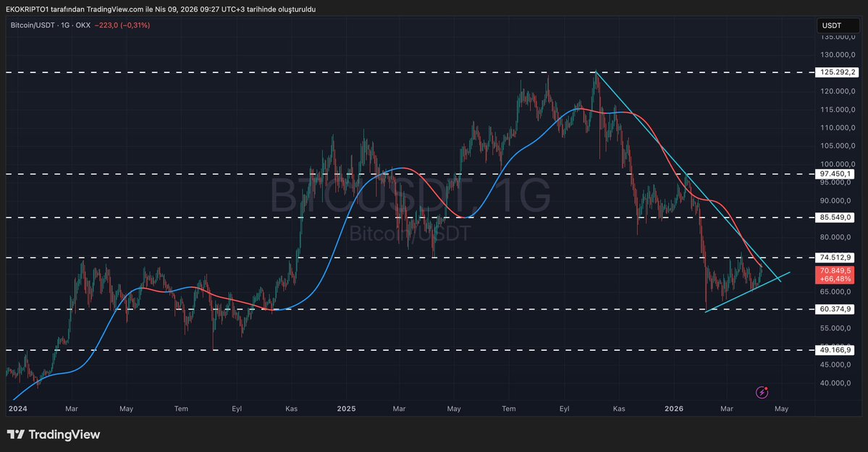The height and width of the screenshot is (452, 868).
Task: Click the 97.450,1 price level label
Action: pos(836,174)
